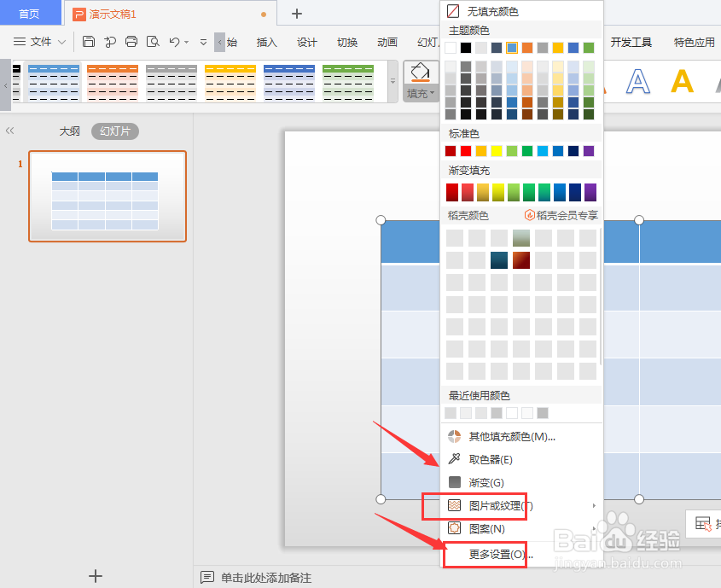Apply the gray table style
Screen dimensions: 721x588
coord(171,82)
